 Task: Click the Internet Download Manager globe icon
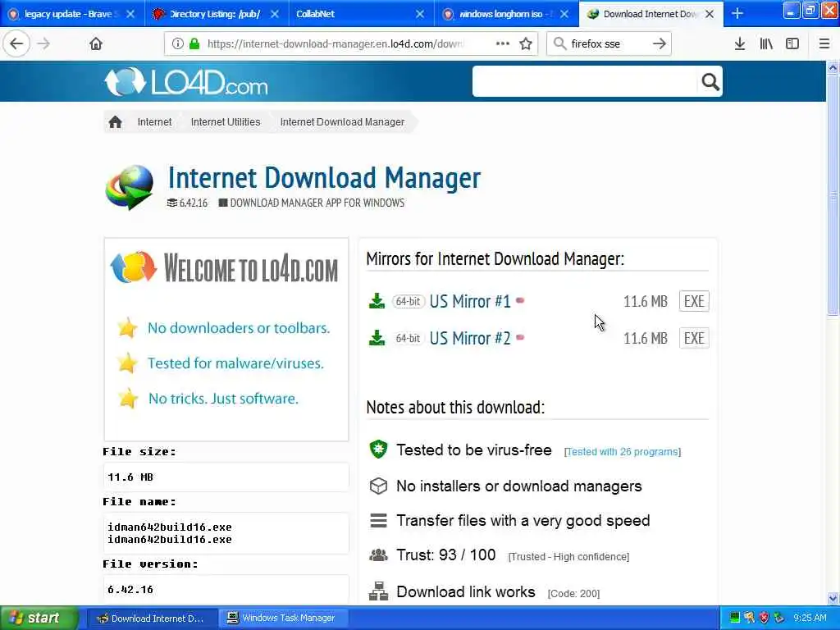tap(130, 187)
